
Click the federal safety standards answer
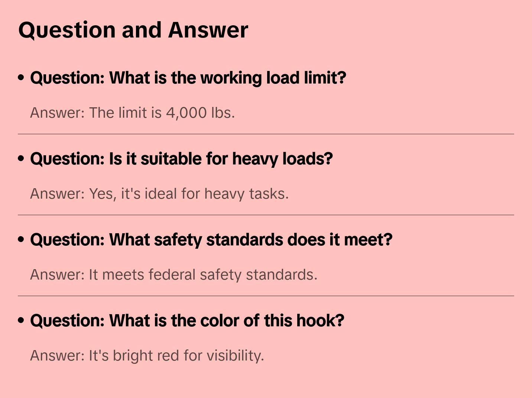pyautogui.click(x=173, y=275)
